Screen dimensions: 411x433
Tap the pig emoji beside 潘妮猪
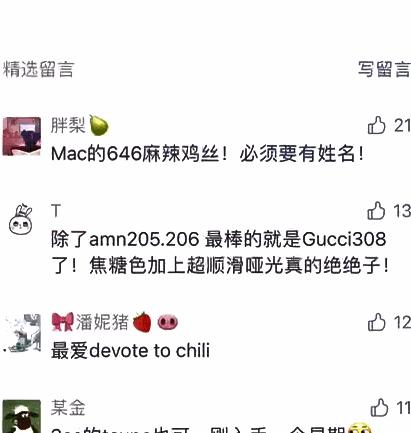pos(168,322)
